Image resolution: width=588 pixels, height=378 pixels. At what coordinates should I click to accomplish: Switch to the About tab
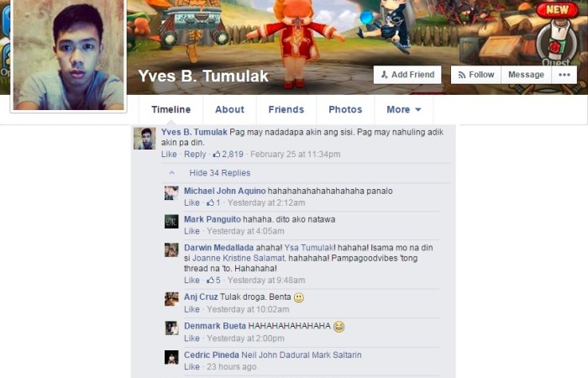pyautogui.click(x=229, y=109)
